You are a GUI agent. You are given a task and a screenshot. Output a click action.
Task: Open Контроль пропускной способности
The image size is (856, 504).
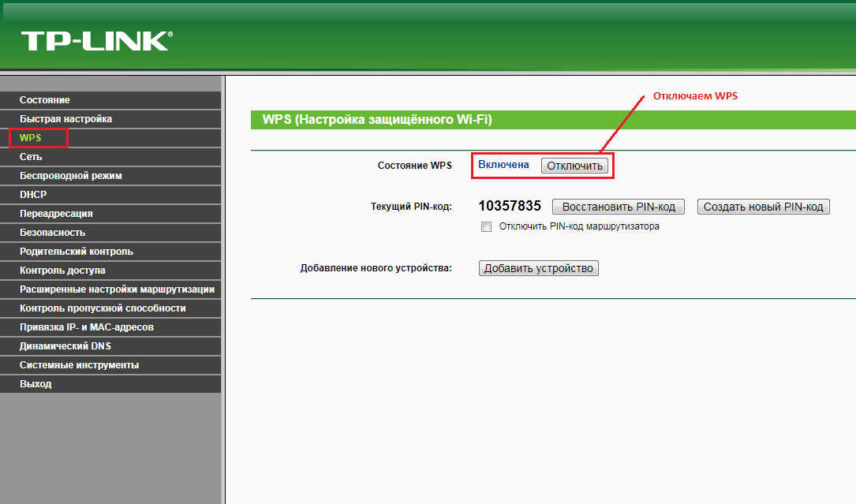[103, 308]
